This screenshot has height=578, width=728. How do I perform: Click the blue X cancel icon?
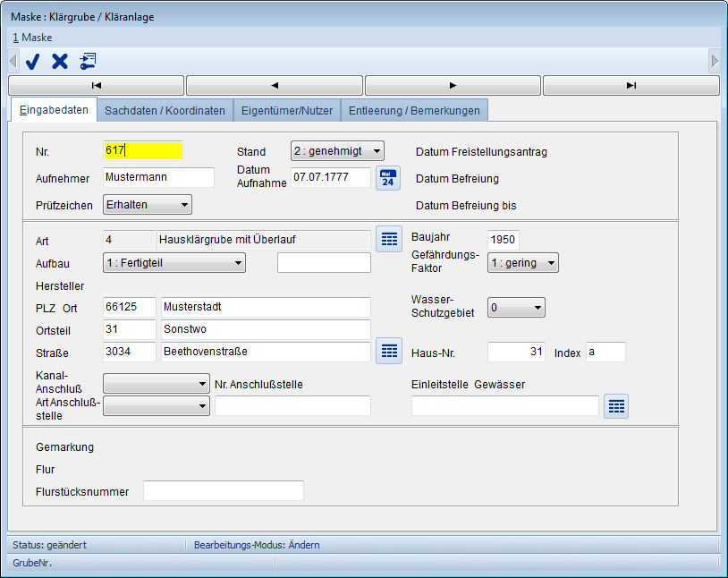pyautogui.click(x=60, y=61)
